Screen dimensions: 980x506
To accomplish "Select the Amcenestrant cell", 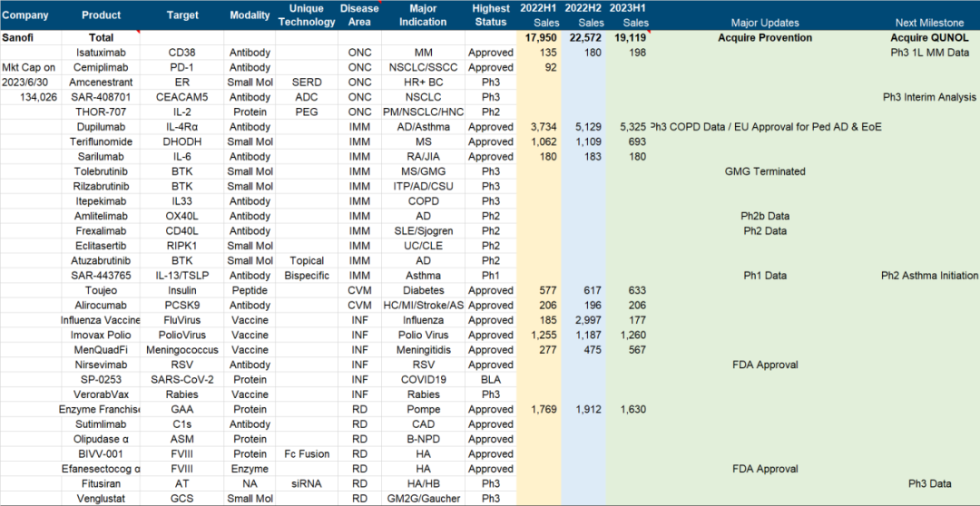I will [x=101, y=83].
